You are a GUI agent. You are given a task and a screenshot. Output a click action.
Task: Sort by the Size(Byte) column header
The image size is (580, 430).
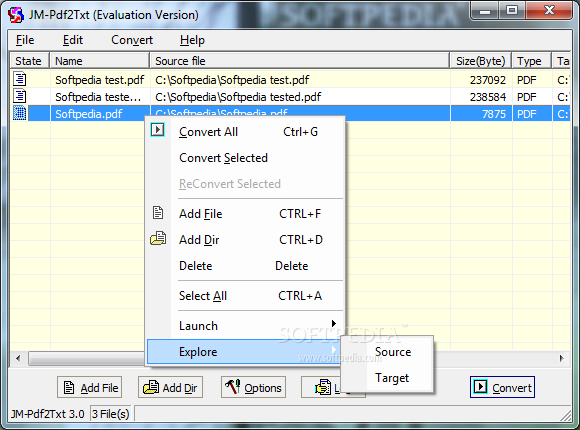coord(481,61)
